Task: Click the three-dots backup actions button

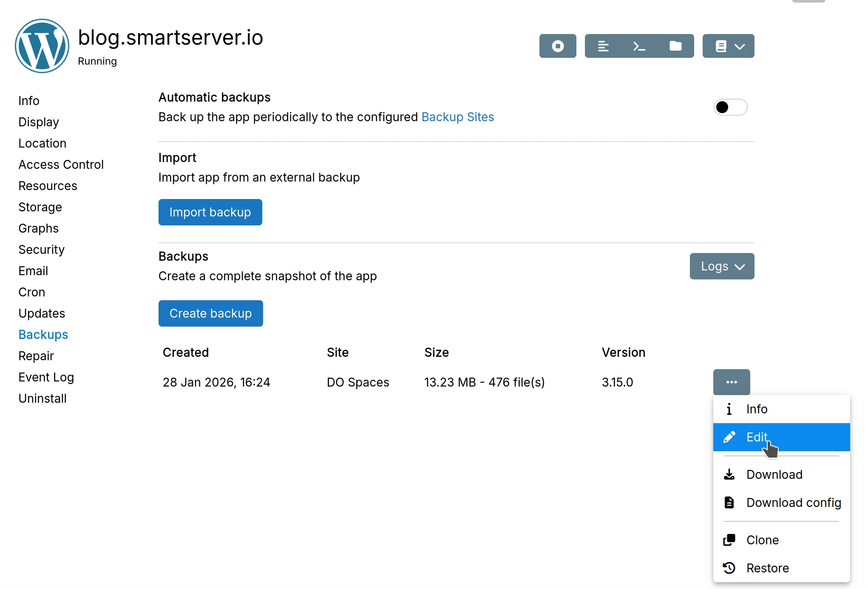Action: click(x=731, y=382)
